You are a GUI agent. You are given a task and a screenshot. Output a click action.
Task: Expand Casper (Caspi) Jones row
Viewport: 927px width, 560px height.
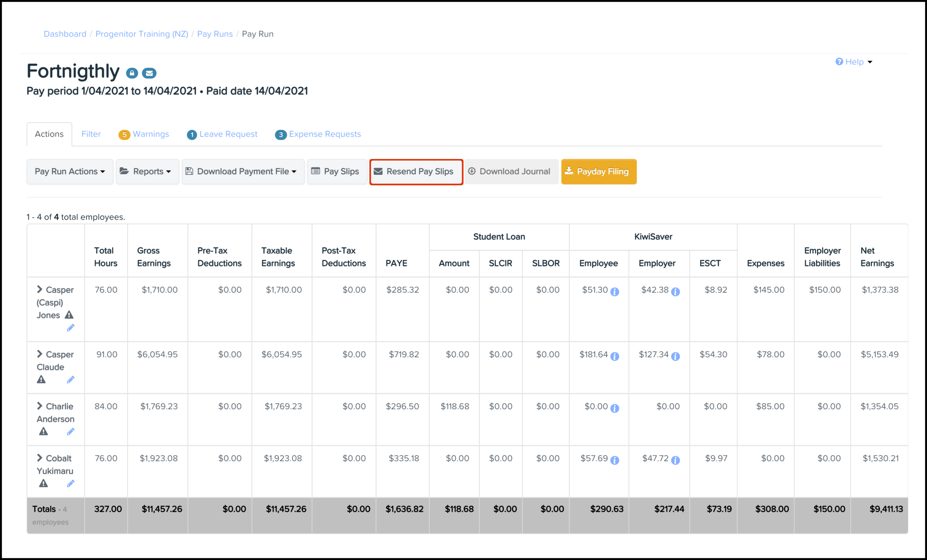click(40, 289)
